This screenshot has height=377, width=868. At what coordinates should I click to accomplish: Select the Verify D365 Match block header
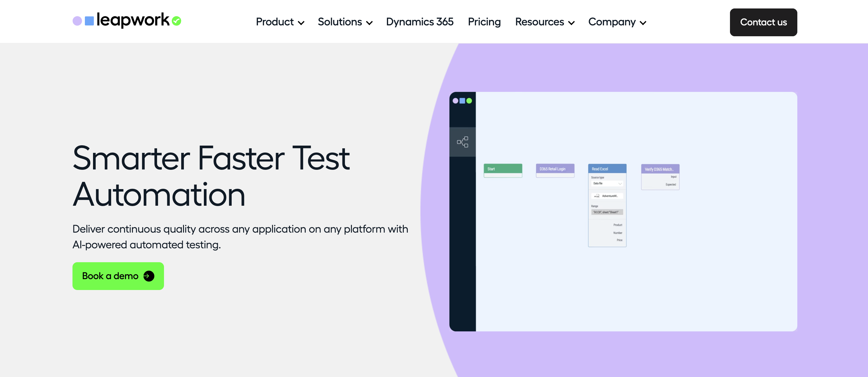coord(660,169)
